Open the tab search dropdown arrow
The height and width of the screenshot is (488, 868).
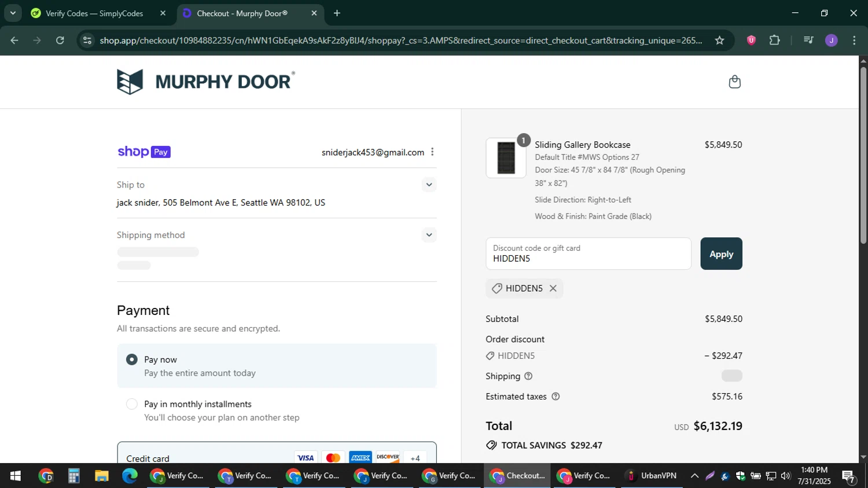pos(13,13)
